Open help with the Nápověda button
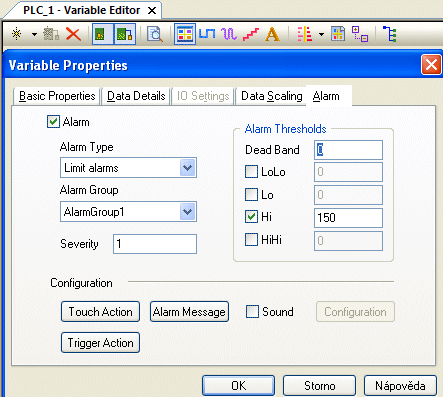443x397 pixels. tap(400, 386)
